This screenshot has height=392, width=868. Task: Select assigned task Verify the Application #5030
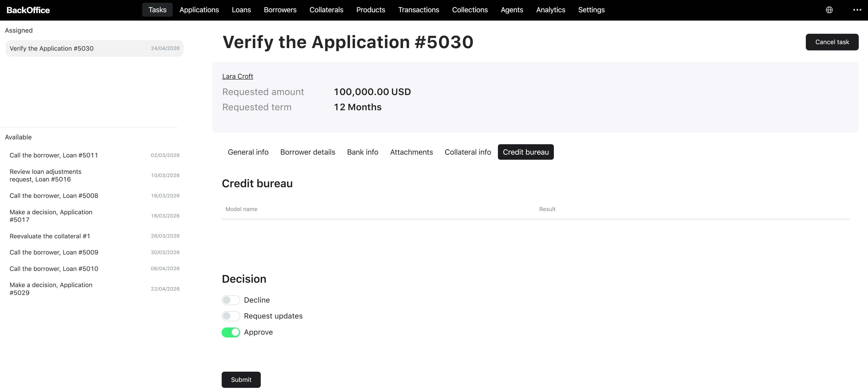coord(94,49)
